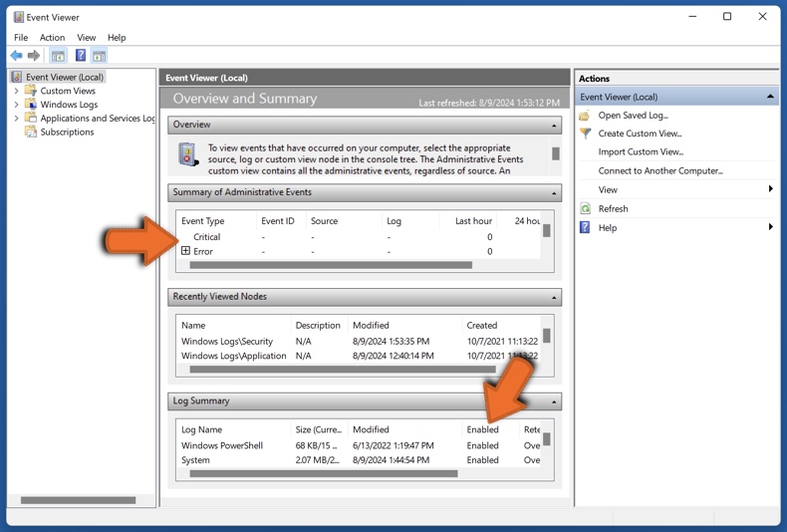Viewport: 787px width, 532px height.
Task: Expand the Error event type row
Action: [185, 251]
